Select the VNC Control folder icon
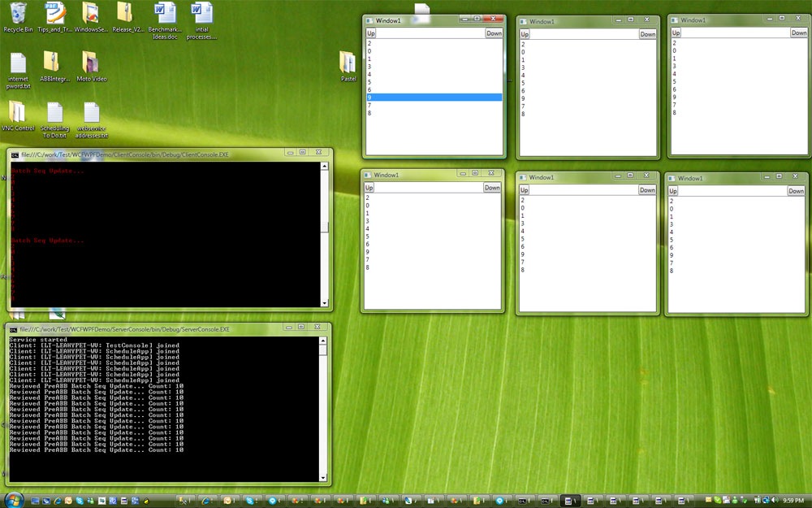Screen dimensions: 812x508 click(x=18, y=112)
